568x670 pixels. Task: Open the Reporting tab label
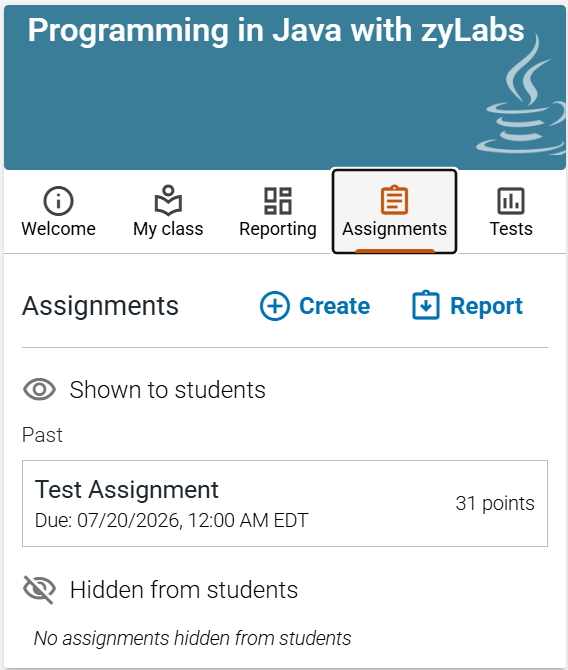[278, 229]
